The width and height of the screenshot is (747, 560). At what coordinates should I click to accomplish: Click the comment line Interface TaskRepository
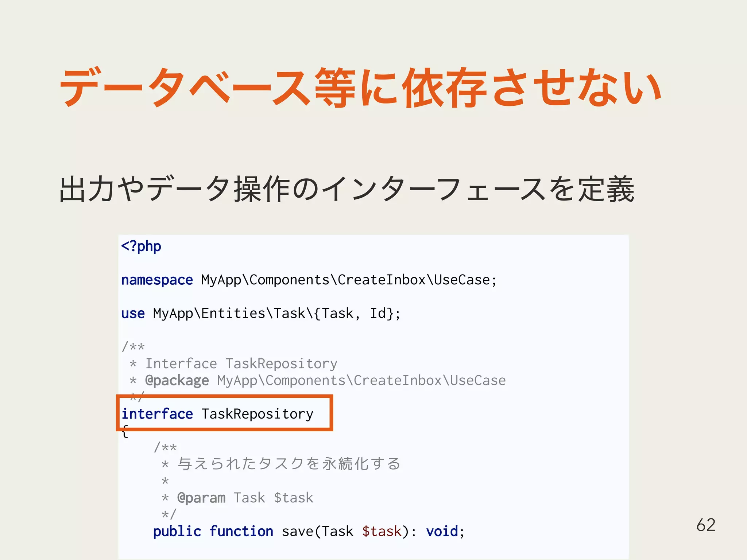click(x=241, y=363)
